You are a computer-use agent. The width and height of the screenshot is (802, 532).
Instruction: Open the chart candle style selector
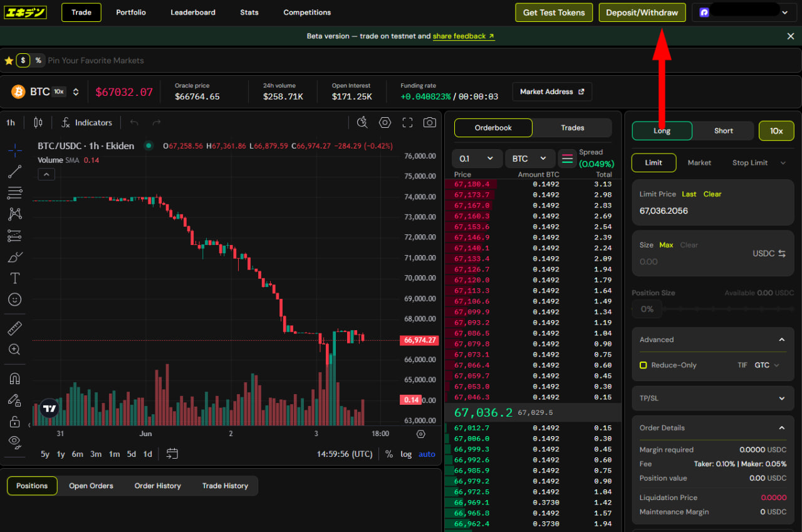pos(38,123)
